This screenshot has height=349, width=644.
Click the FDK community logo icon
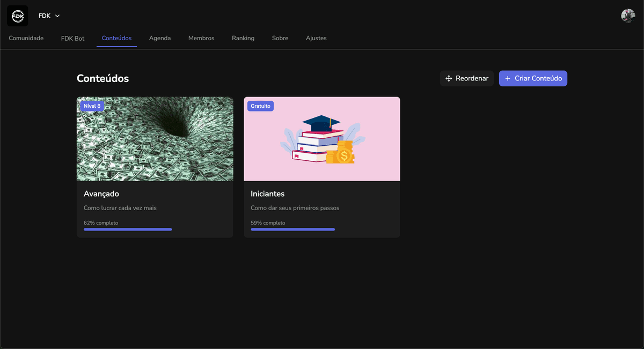(x=17, y=16)
